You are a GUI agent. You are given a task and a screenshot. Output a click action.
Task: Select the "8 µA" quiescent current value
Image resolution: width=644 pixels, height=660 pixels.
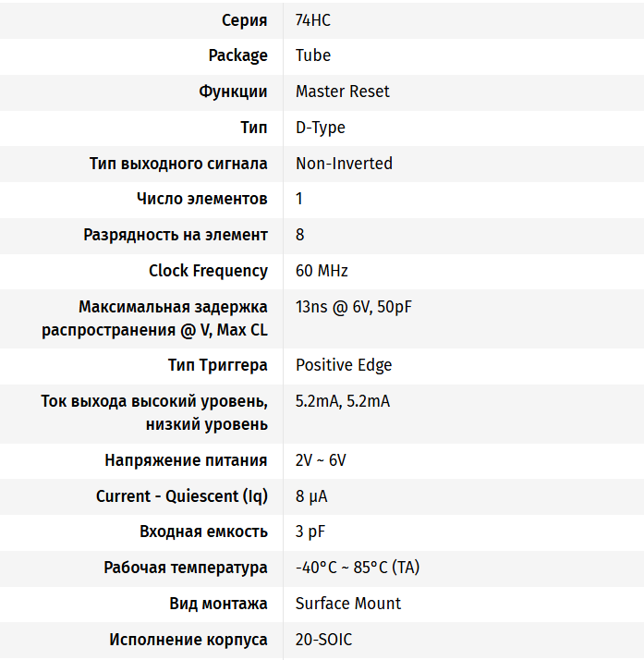click(311, 496)
